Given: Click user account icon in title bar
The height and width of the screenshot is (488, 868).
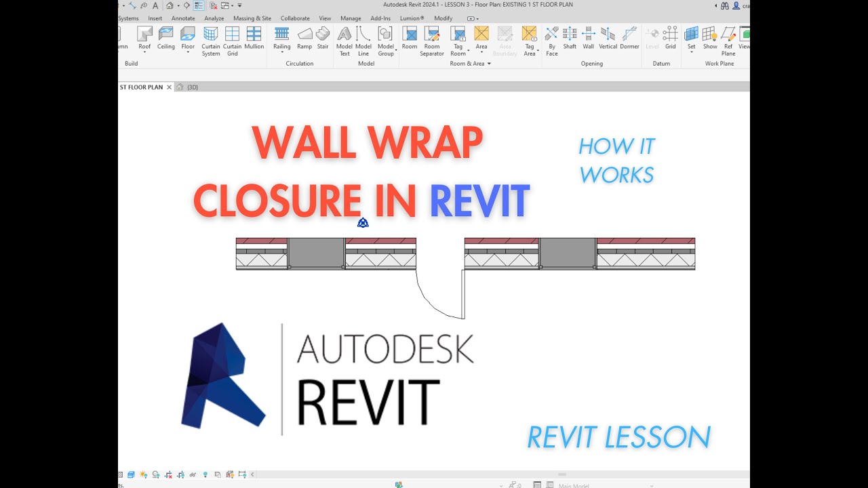Looking at the screenshot, I should (736, 5).
